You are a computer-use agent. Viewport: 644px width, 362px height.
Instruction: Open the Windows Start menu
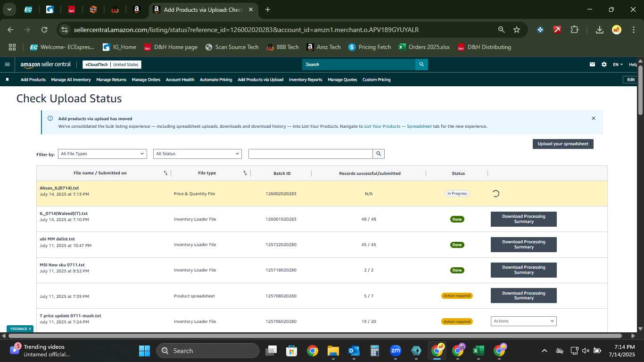click(x=144, y=351)
